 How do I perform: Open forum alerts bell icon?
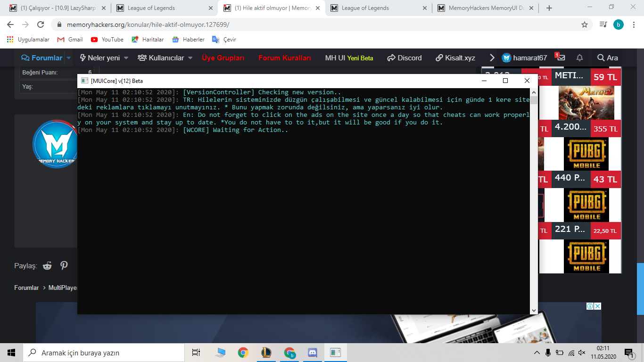tap(580, 58)
